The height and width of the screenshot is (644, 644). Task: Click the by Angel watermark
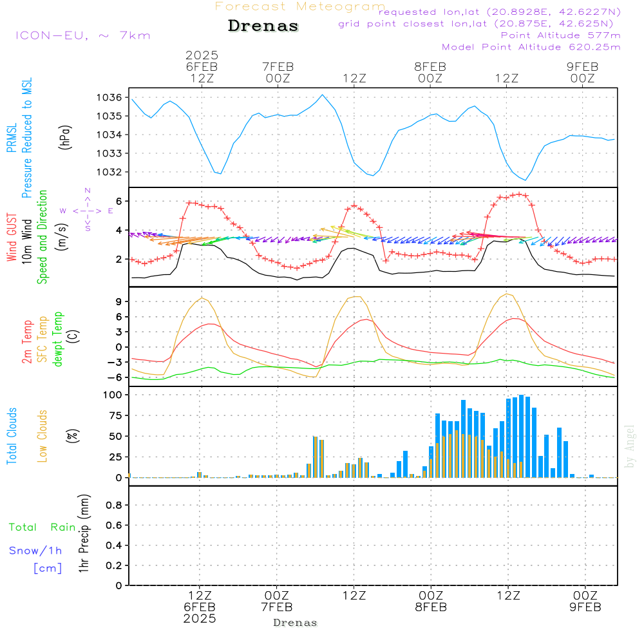tap(630, 446)
